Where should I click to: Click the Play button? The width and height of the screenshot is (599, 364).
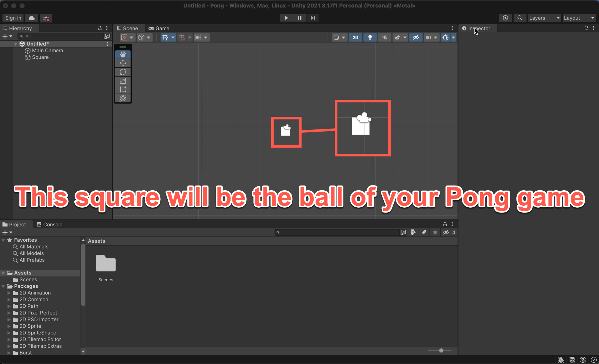point(286,18)
